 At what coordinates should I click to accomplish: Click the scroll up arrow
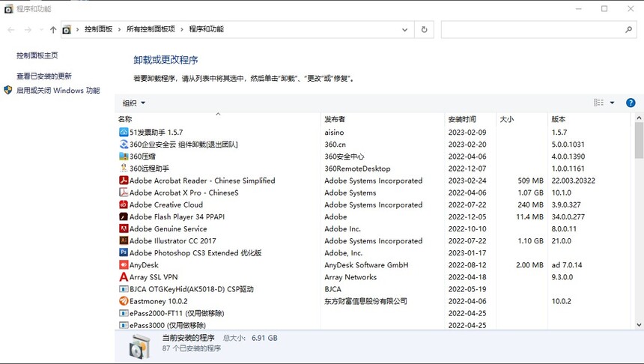coord(639,118)
